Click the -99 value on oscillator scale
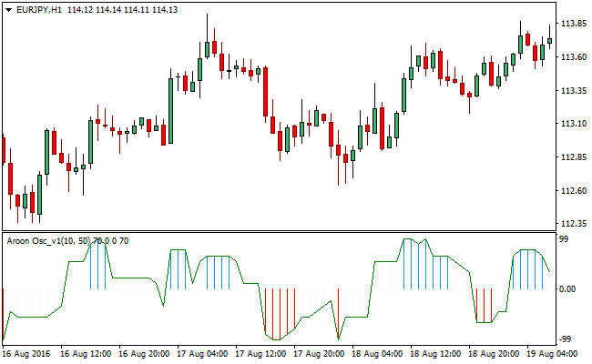592x364 pixels. click(566, 339)
